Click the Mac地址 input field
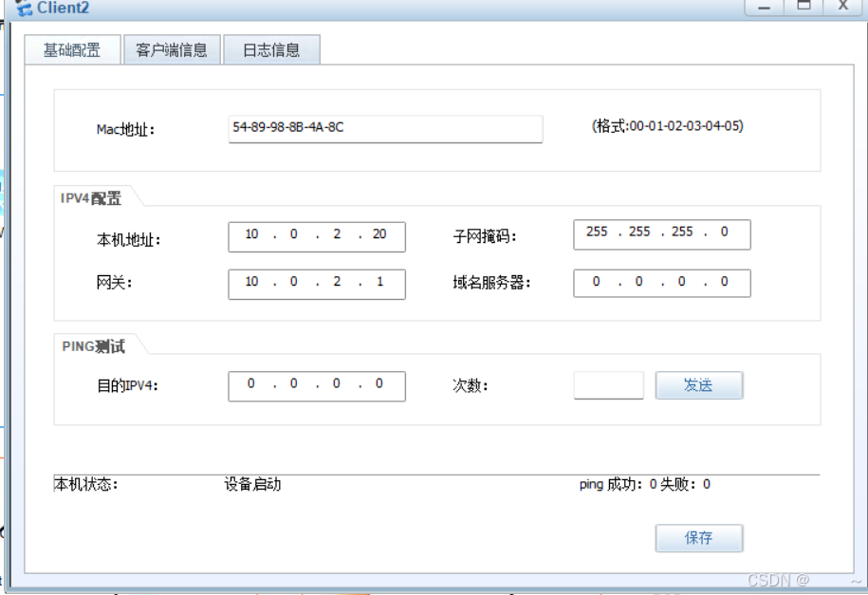 click(x=385, y=128)
